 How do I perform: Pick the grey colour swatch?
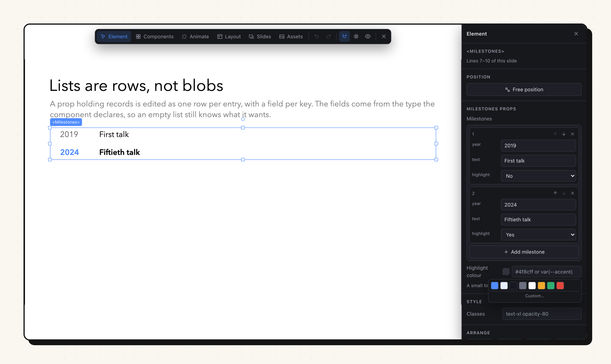click(523, 286)
